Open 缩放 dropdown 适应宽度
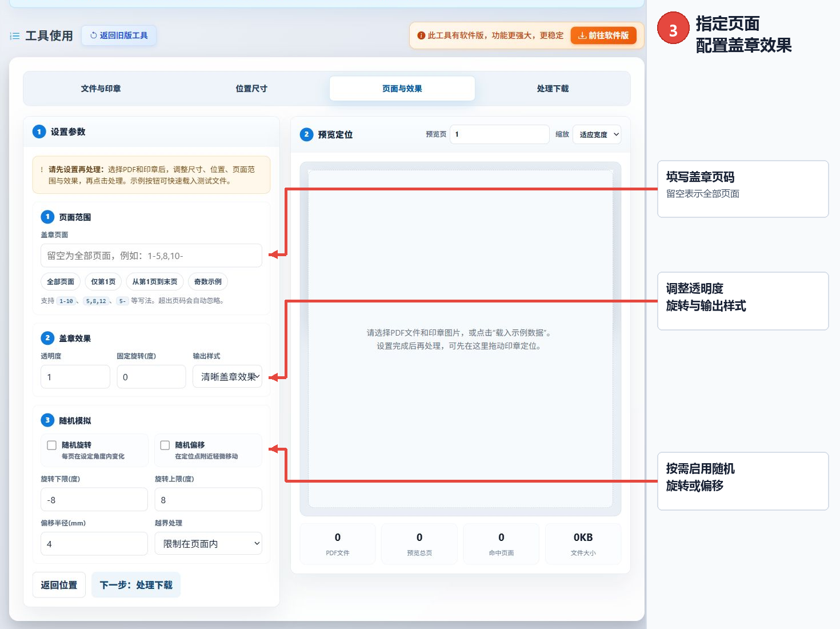The height and width of the screenshot is (629, 840). [x=597, y=134]
